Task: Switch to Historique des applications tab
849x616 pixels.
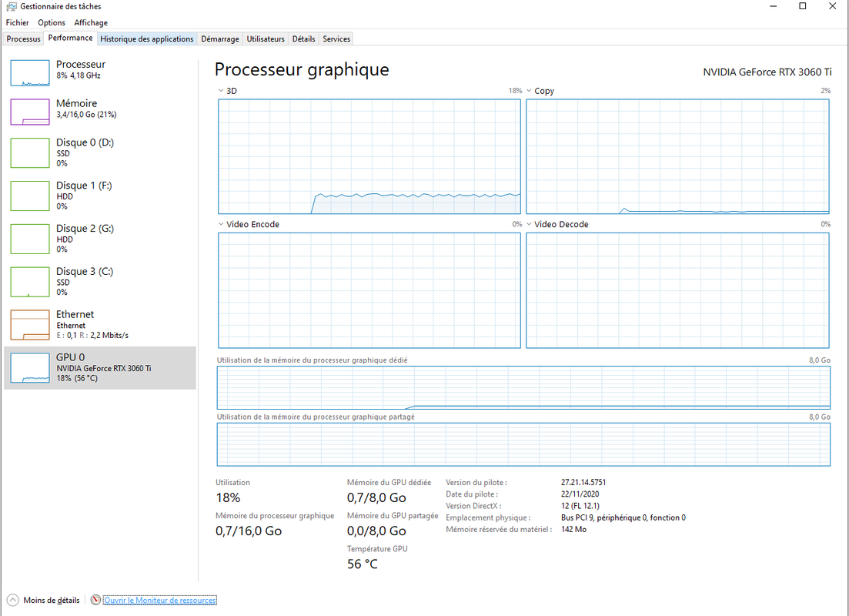Action: pos(147,39)
